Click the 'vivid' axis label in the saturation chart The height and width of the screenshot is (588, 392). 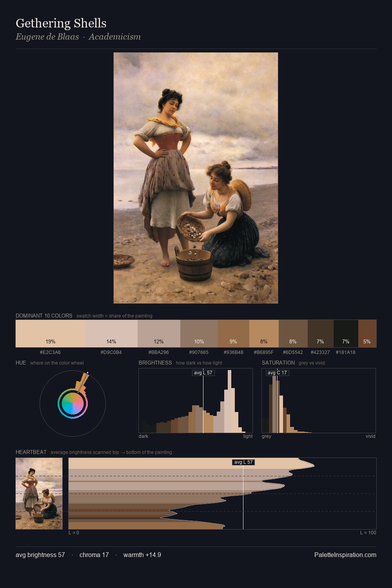pyautogui.click(x=370, y=436)
